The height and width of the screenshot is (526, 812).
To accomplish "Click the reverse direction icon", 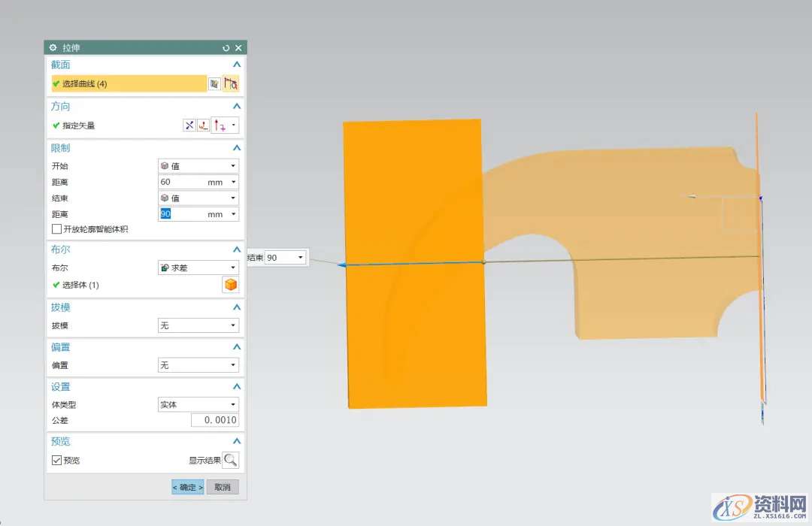I will [189, 125].
